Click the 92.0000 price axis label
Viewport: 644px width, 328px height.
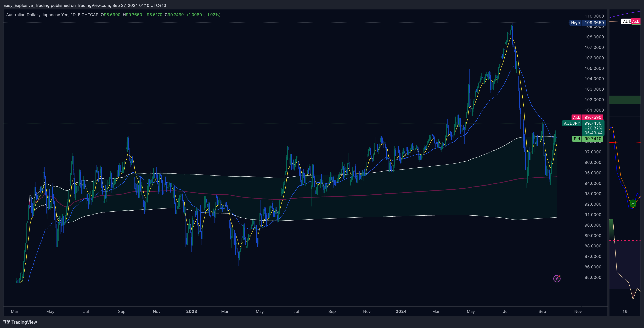tap(593, 204)
